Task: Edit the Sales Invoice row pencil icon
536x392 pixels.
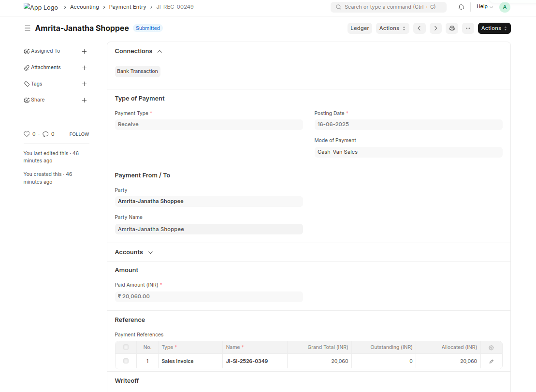Action: pyautogui.click(x=491, y=362)
